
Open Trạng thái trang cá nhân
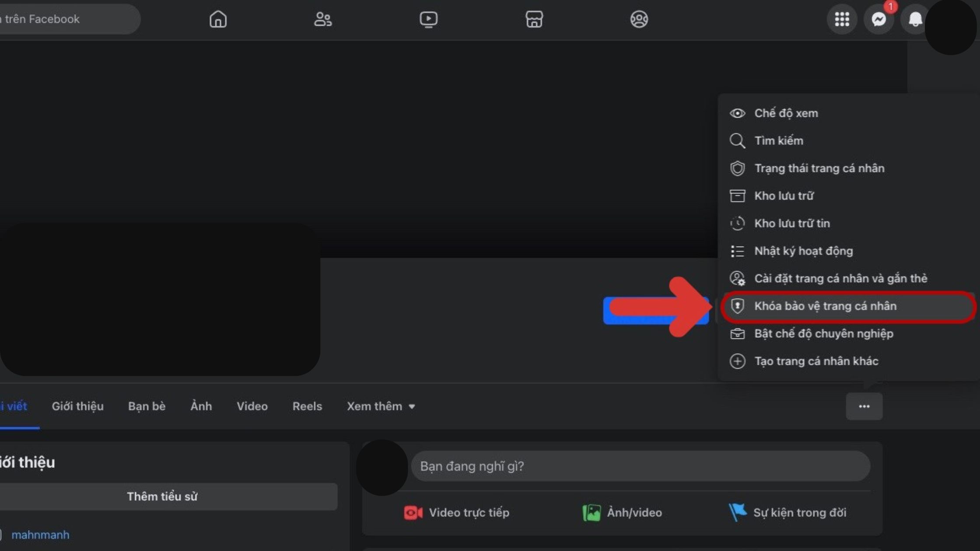tap(848, 168)
